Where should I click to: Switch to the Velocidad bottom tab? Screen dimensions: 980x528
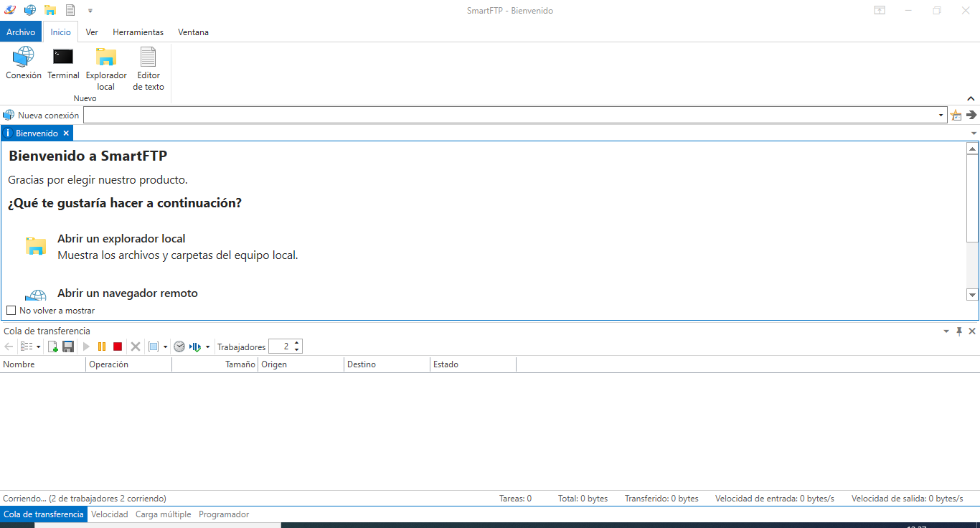tap(110, 514)
